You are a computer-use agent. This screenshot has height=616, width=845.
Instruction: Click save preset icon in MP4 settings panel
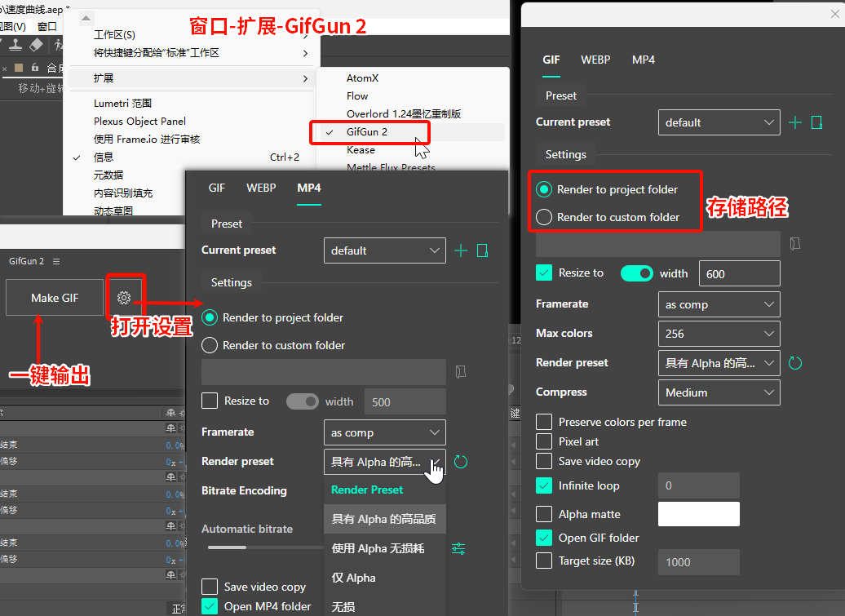coord(482,250)
